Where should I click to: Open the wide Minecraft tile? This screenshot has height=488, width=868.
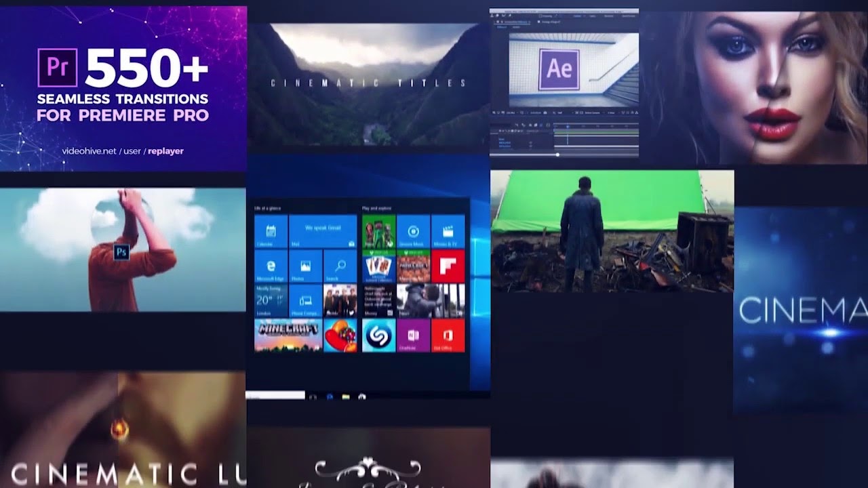(288, 335)
